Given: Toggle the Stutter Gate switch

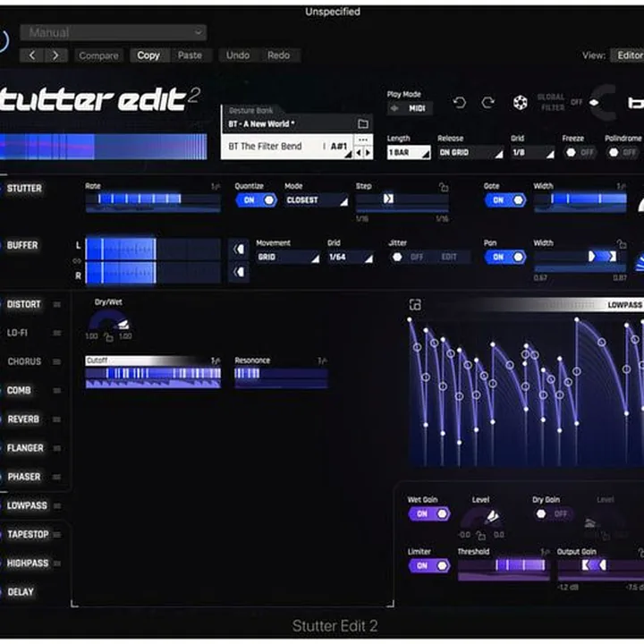Looking at the screenshot, I should (x=505, y=200).
